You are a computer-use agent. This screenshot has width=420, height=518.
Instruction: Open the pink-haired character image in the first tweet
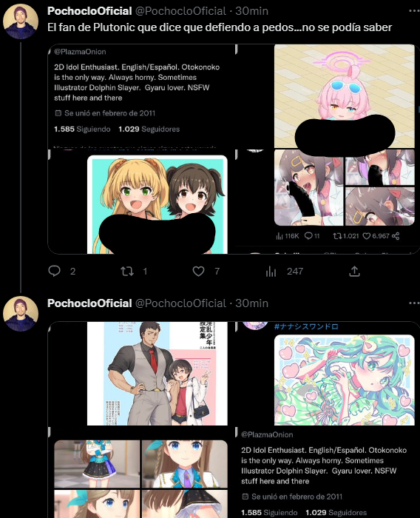(x=344, y=96)
